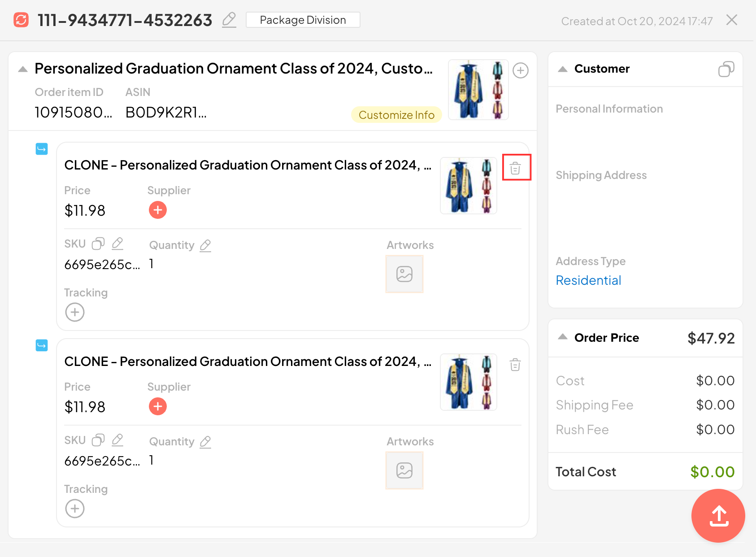Viewport: 756px width, 557px height.
Task: Click the Package Division button
Action: coord(303,20)
